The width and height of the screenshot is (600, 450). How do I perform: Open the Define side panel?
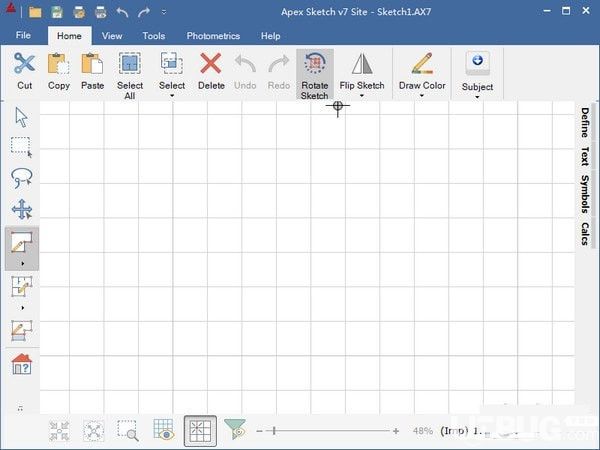coord(585,122)
